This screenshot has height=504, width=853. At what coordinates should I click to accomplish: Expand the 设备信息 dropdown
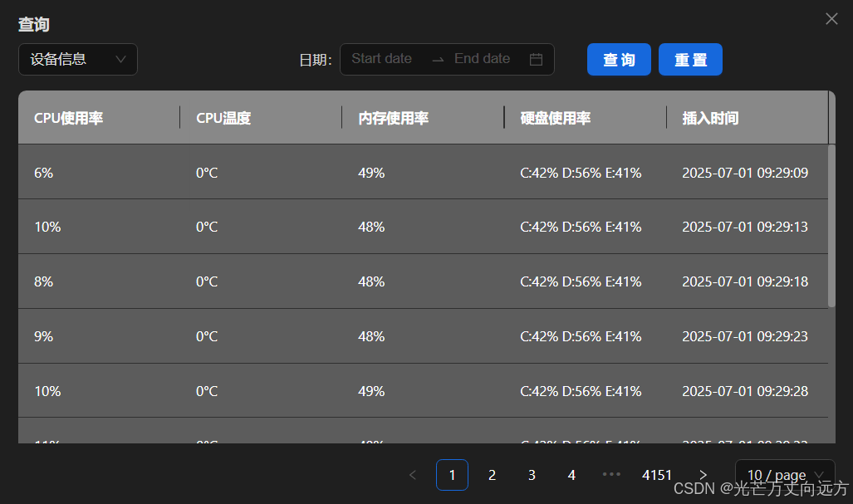point(78,59)
